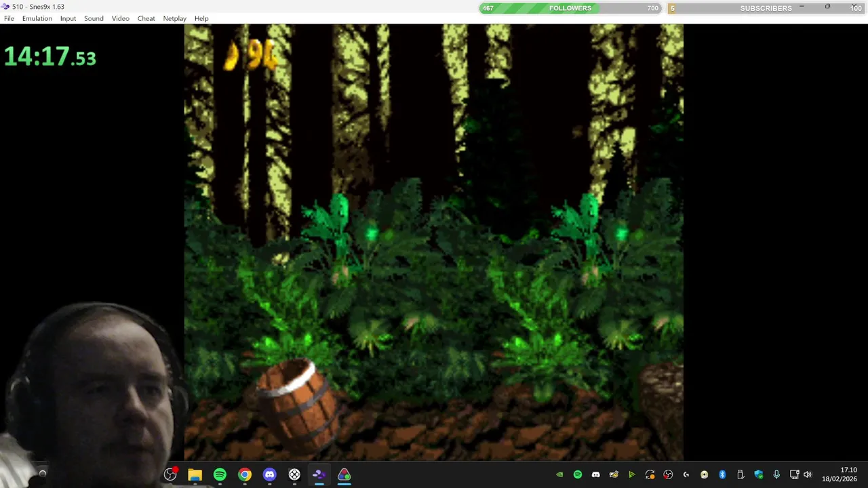Click the sync update tray icon
Screen dimensions: 868x488
click(650, 474)
